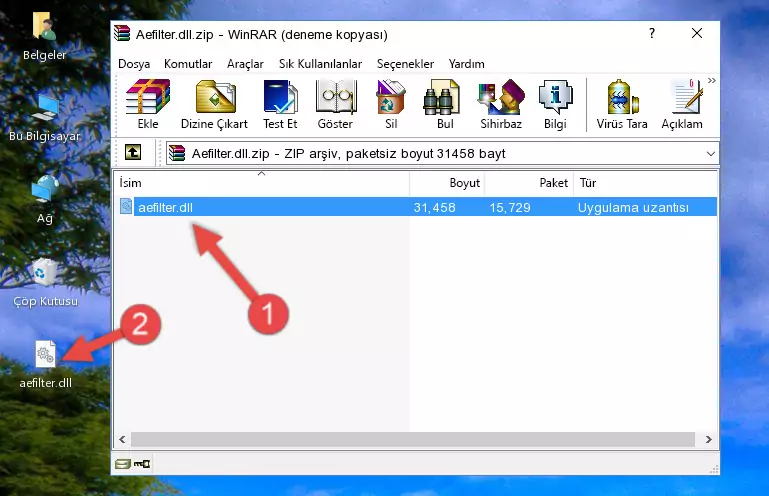Viewport: 769px width, 496px height.
Task: Open the Sık Kullanılanlar menu
Action: tap(320, 64)
